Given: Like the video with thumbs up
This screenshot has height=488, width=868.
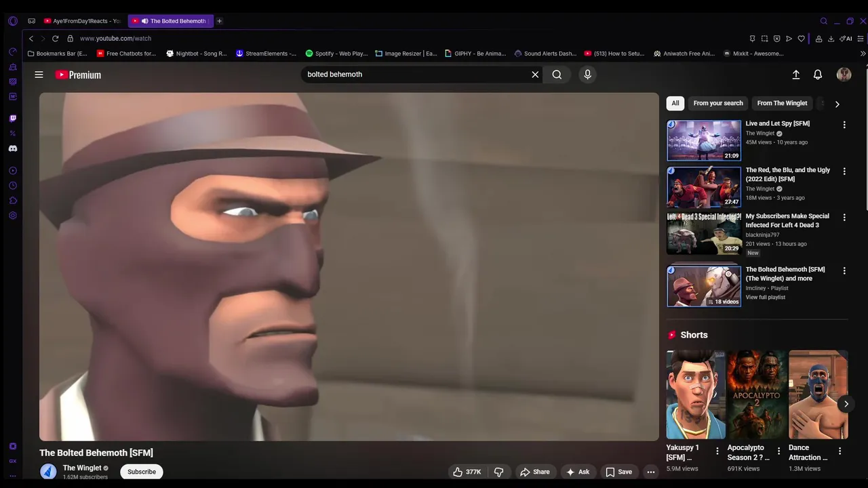Looking at the screenshot, I should pyautogui.click(x=468, y=472).
